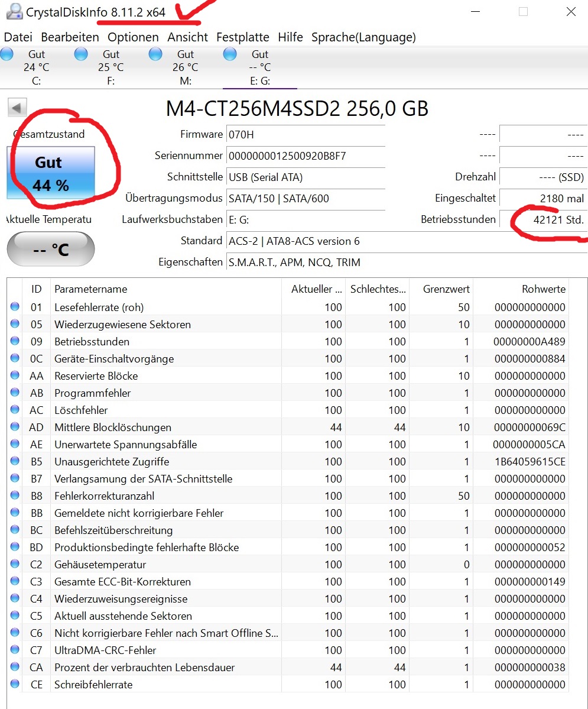Click status icon of Schreibfehlerrate row

(x=15, y=684)
